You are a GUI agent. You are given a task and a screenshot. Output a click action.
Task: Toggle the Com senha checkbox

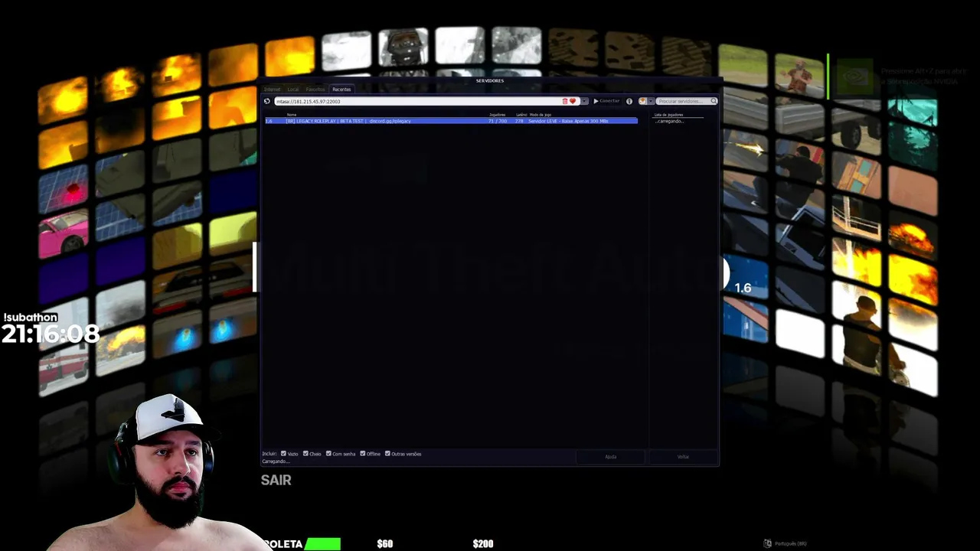pyautogui.click(x=328, y=454)
